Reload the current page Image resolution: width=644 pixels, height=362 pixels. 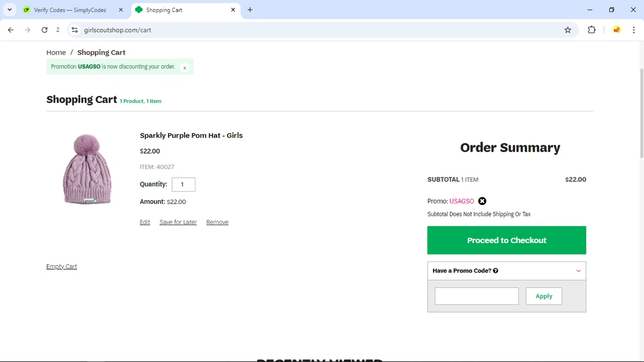pyautogui.click(x=44, y=30)
